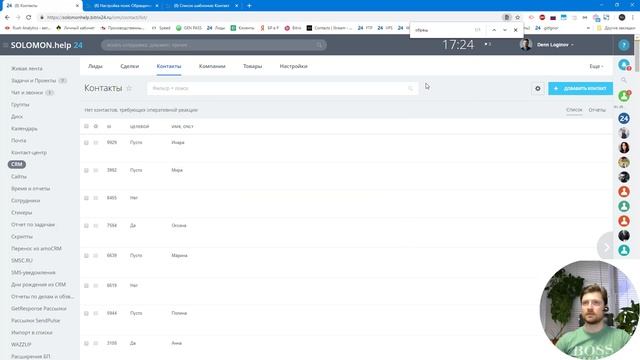The height and width of the screenshot is (360, 640).
Task: Click the browser back arrow
Action: [x=7, y=18]
